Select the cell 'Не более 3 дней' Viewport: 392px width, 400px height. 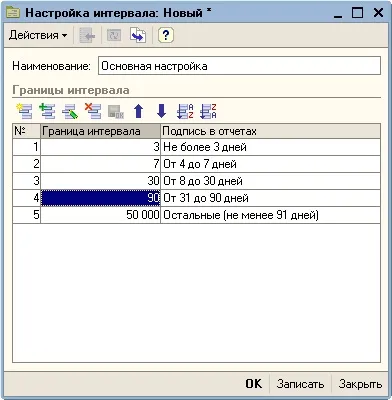point(270,147)
